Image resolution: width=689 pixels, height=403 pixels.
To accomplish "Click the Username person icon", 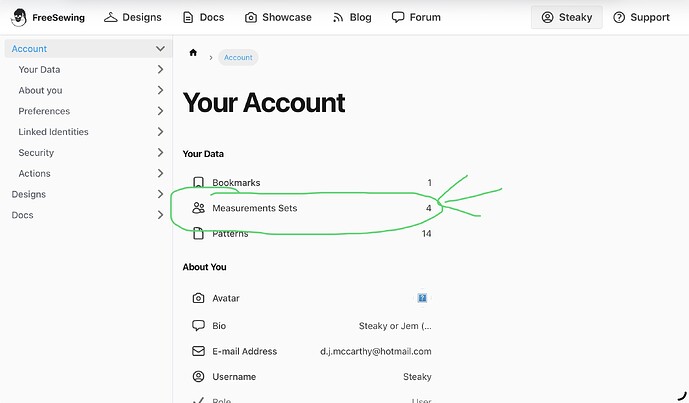I will [198, 377].
